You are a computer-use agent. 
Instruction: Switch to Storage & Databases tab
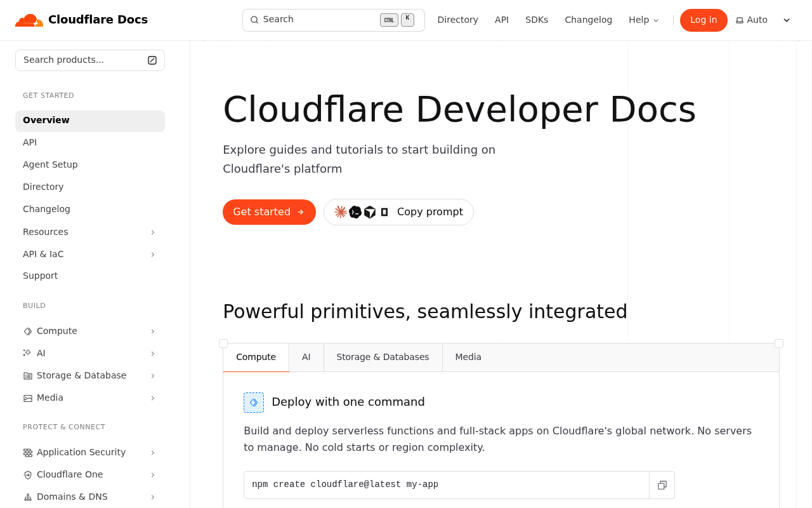click(x=383, y=358)
